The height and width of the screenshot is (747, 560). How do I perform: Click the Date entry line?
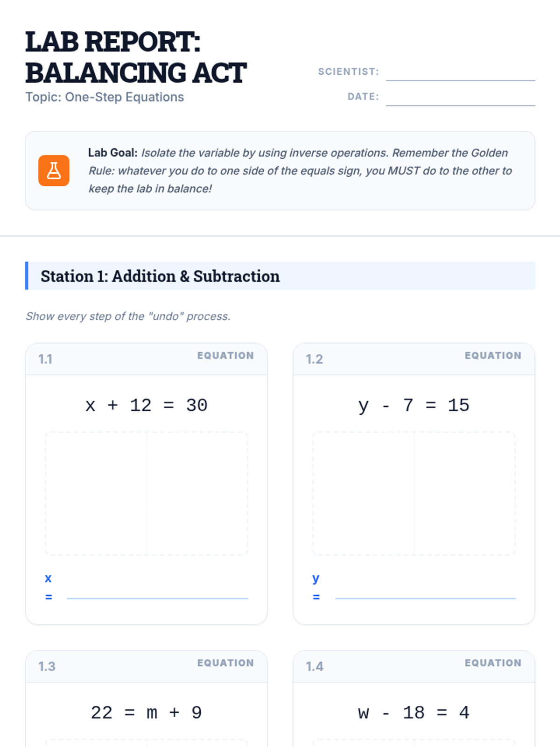point(460,98)
